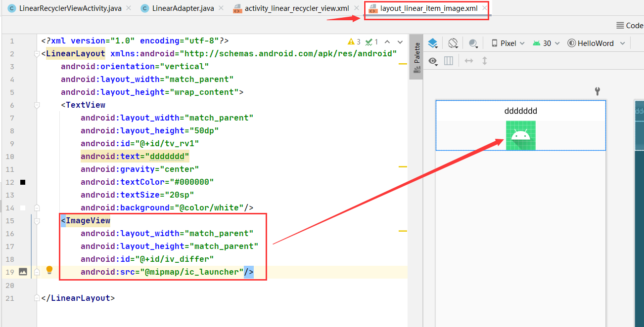
Task: Click the View Options eye icon
Action: coord(433,61)
